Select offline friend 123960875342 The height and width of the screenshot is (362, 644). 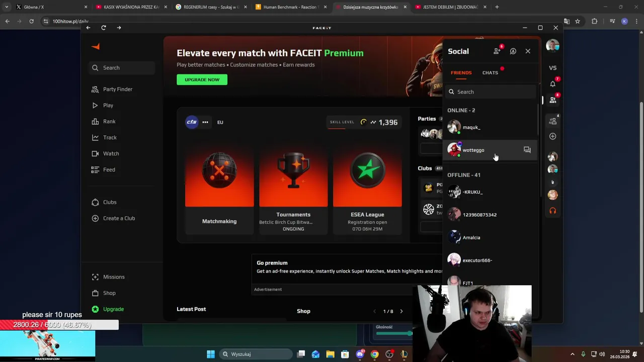point(491,215)
